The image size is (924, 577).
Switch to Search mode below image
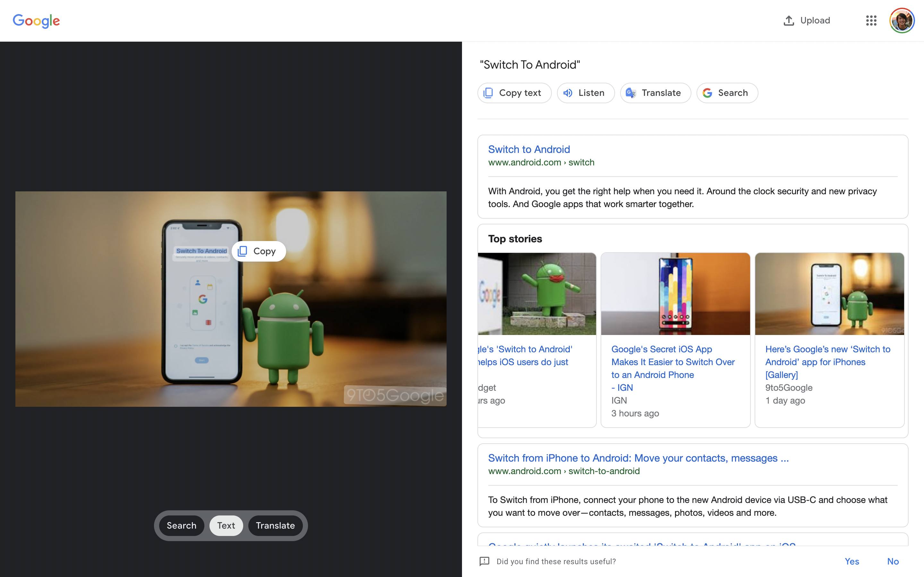pyautogui.click(x=181, y=525)
